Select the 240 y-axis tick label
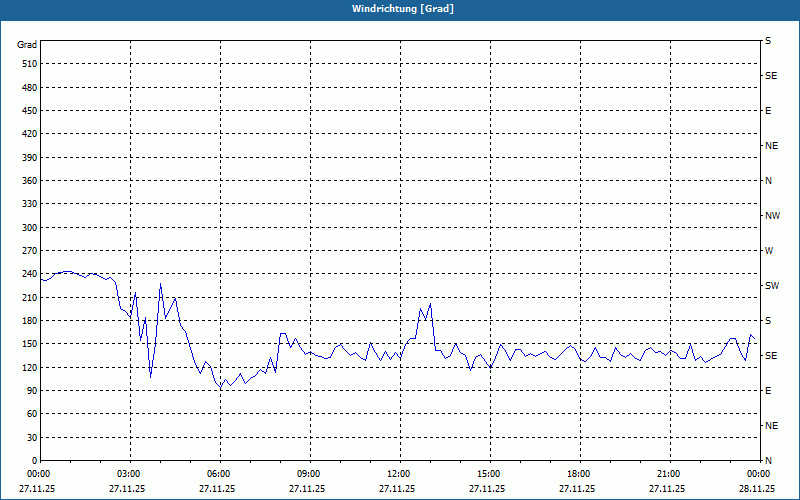The width and height of the screenshot is (800, 500). coord(27,274)
